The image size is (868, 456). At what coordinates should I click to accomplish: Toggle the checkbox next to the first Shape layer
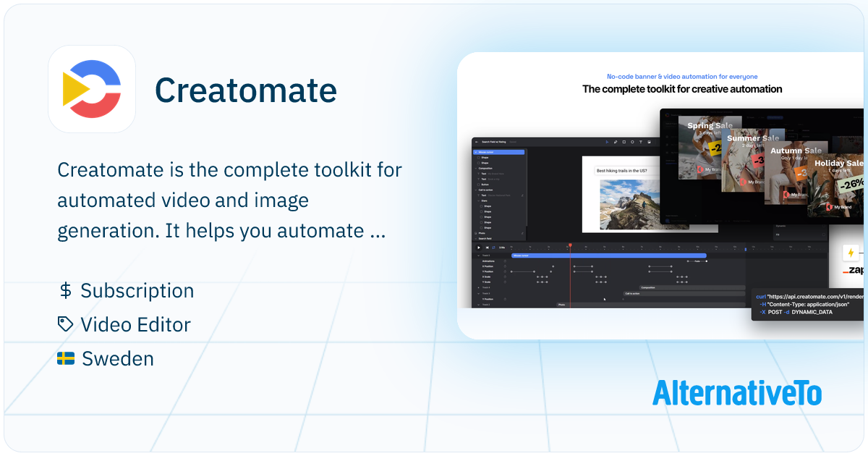(x=478, y=158)
